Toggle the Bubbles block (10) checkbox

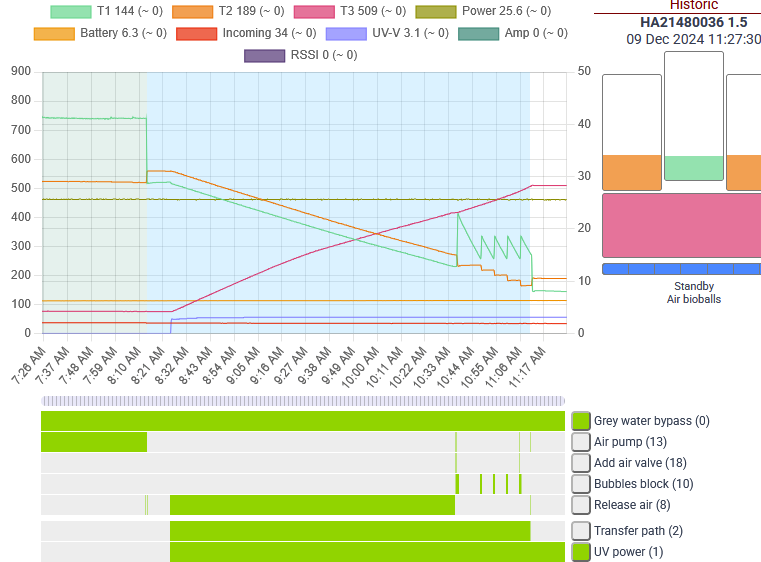581,483
